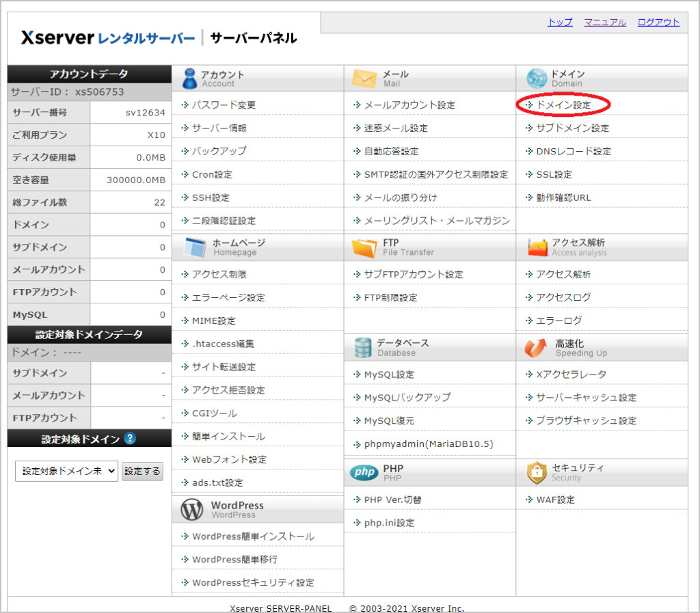Click the 設定する button
Viewport: 700px width, 613px height.
point(142,471)
